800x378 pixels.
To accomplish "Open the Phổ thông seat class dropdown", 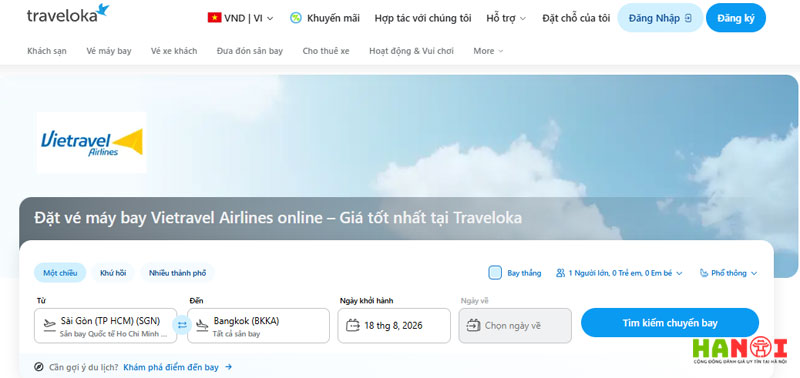I will [x=729, y=273].
